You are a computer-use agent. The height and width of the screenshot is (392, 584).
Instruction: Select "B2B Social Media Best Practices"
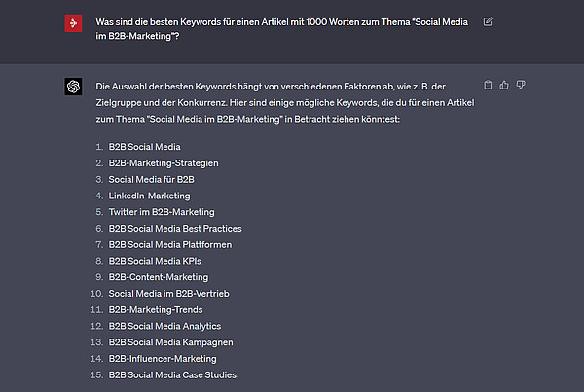point(175,229)
